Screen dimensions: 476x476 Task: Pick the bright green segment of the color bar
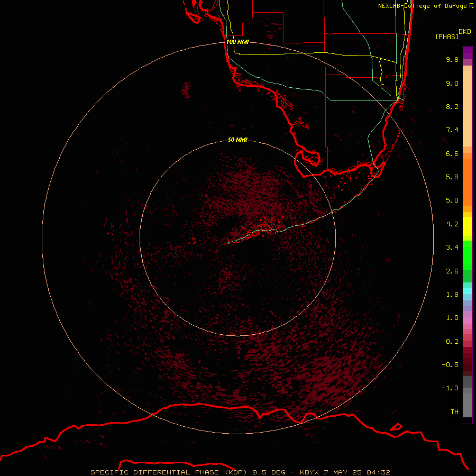(x=467, y=255)
